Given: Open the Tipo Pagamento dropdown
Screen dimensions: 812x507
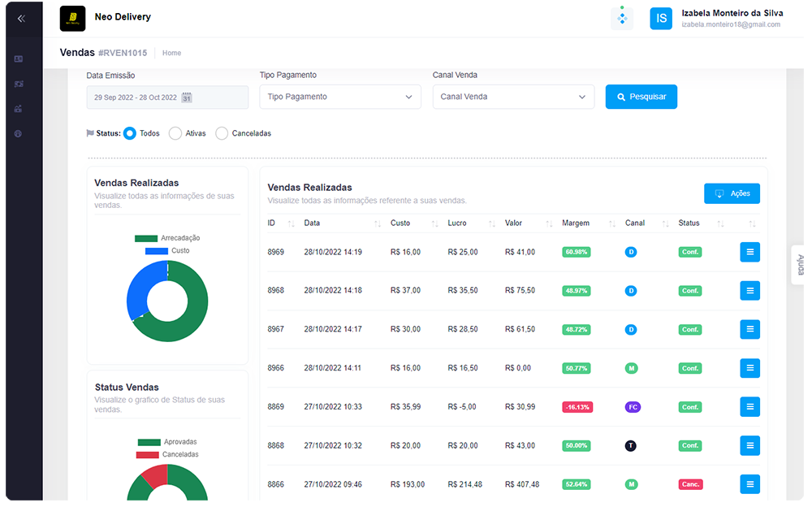Looking at the screenshot, I should pyautogui.click(x=340, y=97).
